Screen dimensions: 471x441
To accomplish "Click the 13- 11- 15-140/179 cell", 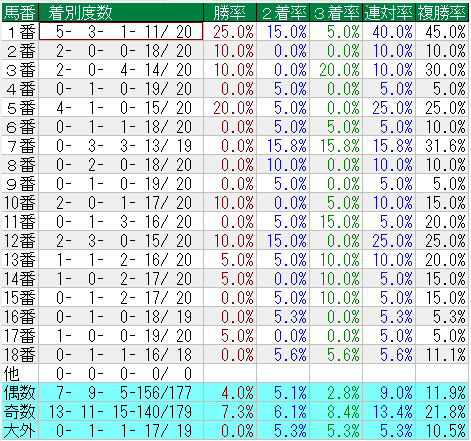I will pyautogui.click(x=121, y=412).
